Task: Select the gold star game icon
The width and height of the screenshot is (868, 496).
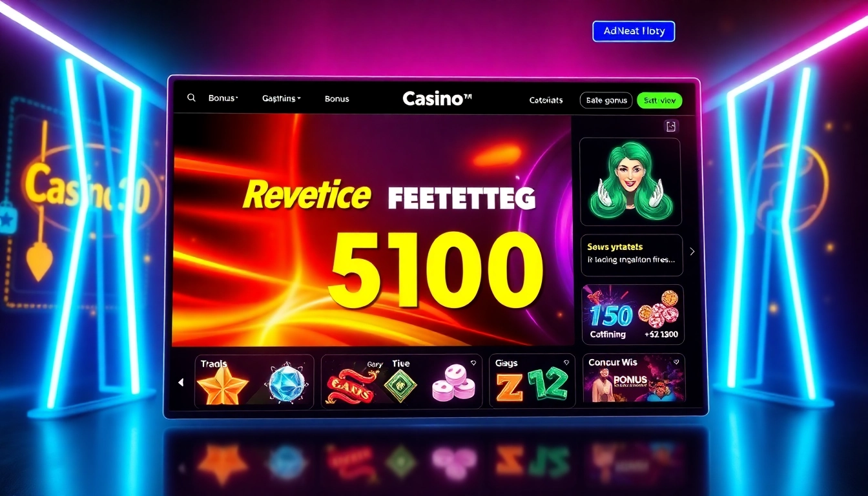Action: click(x=222, y=386)
